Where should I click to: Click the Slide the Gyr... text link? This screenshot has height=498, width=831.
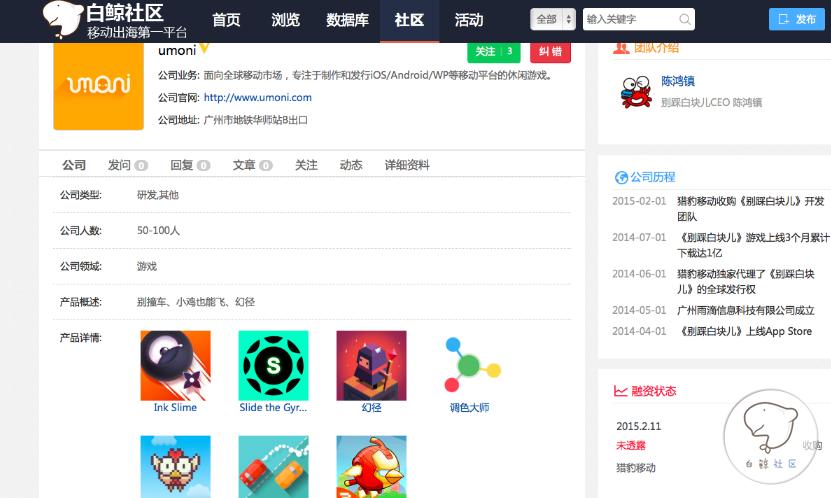click(x=273, y=407)
